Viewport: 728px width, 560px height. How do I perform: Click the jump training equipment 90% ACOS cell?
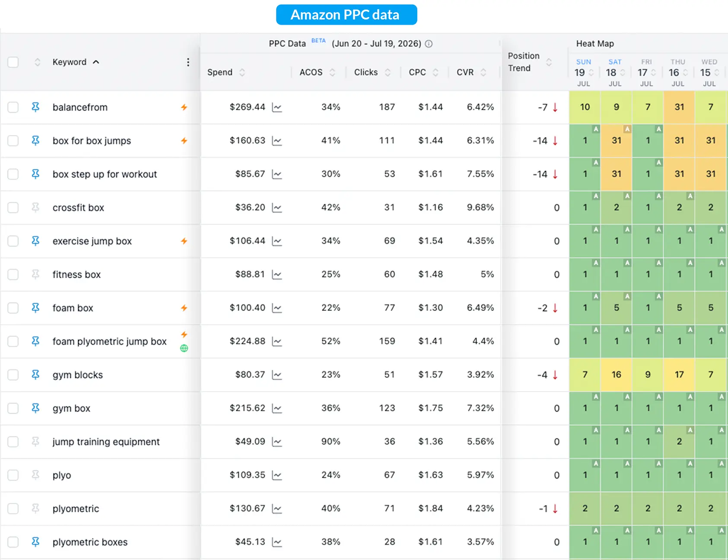point(331,442)
